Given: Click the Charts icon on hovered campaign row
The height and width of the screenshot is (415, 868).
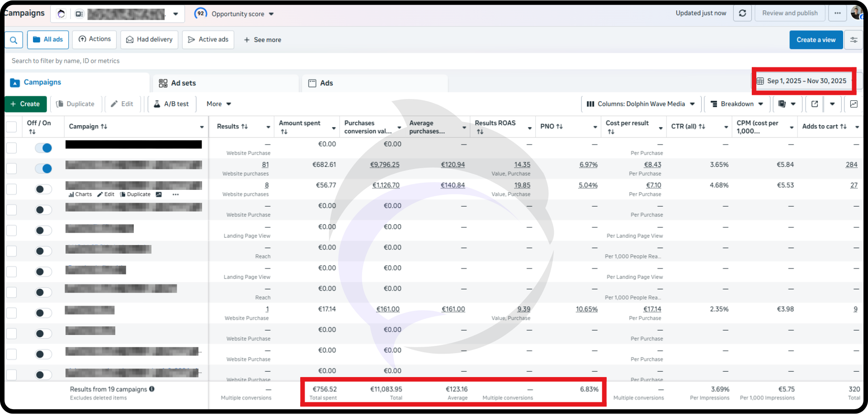Looking at the screenshot, I should tap(80, 194).
